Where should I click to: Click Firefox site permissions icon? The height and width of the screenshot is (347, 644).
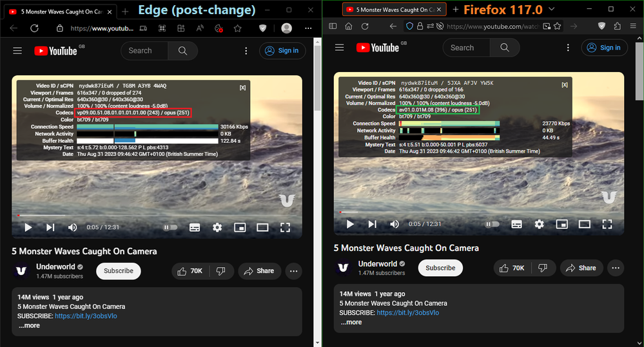coord(430,26)
